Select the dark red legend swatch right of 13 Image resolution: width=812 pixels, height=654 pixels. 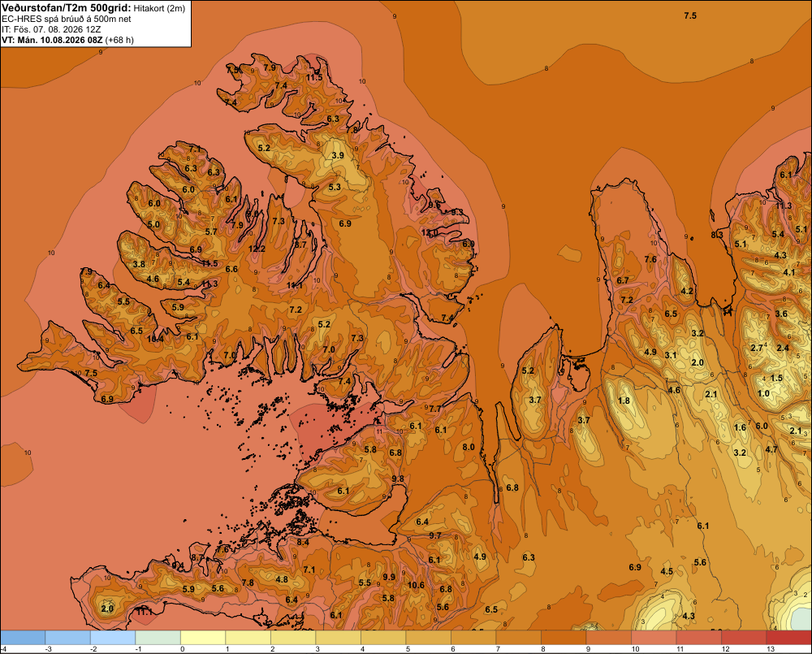[x=788, y=637]
